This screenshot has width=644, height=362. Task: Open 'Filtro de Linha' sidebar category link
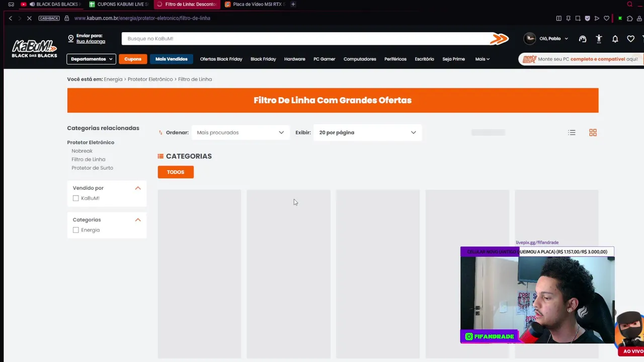(x=88, y=159)
